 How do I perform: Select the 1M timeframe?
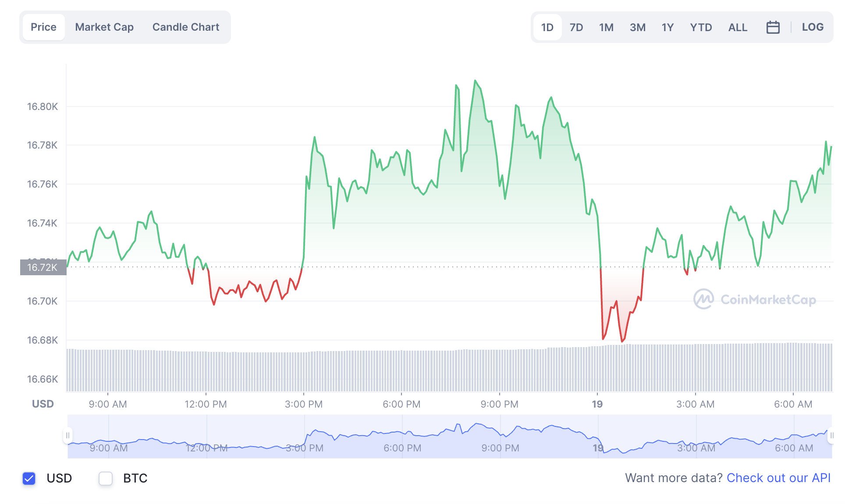tap(606, 27)
